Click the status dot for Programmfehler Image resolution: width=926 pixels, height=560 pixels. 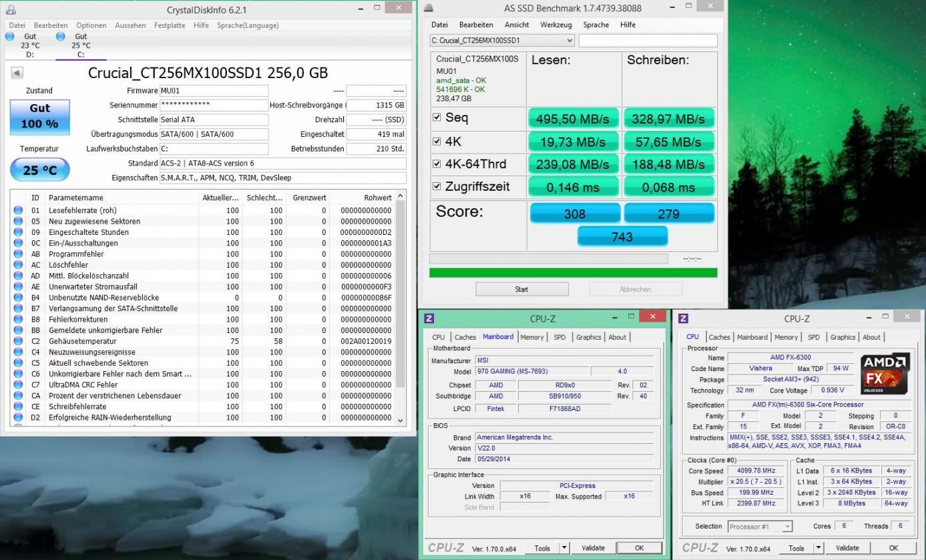[18, 254]
